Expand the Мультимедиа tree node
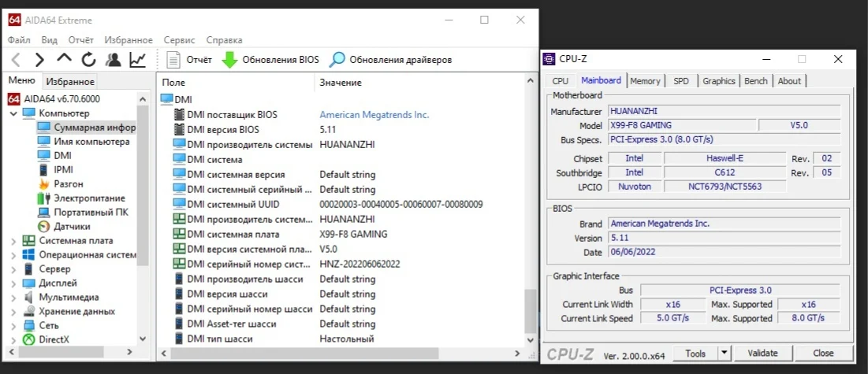 (13, 297)
